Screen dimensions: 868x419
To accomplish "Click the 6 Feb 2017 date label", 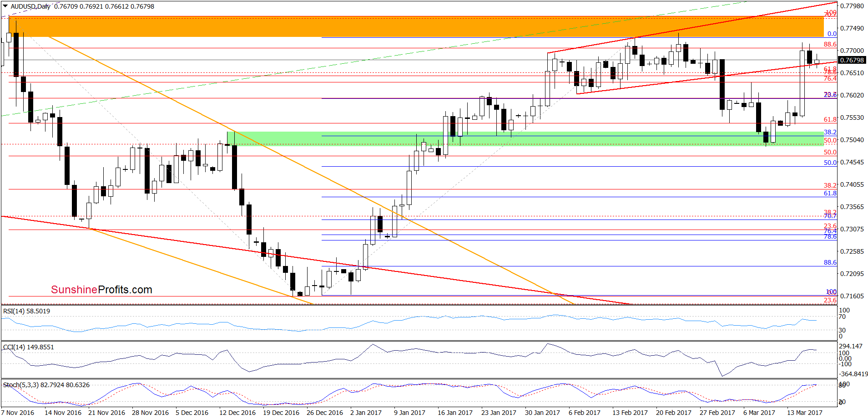I will coord(585,413).
